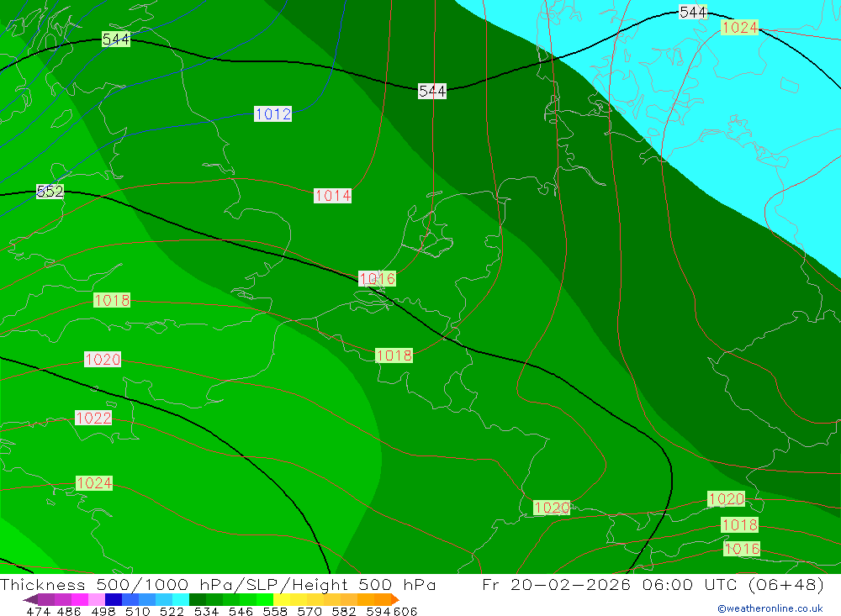Click the 552 height contour label
The image size is (841, 616).
(50, 192)
